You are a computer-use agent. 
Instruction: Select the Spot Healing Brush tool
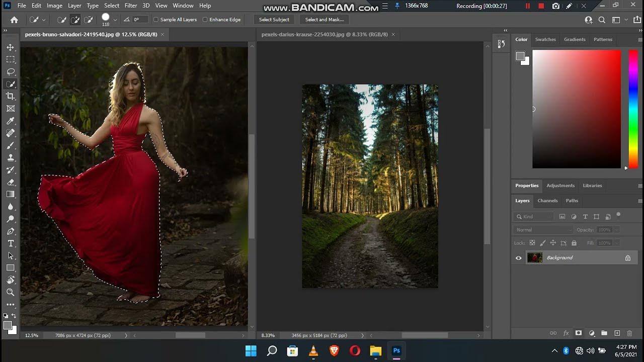pyautogui.click(x=11, y=133)
